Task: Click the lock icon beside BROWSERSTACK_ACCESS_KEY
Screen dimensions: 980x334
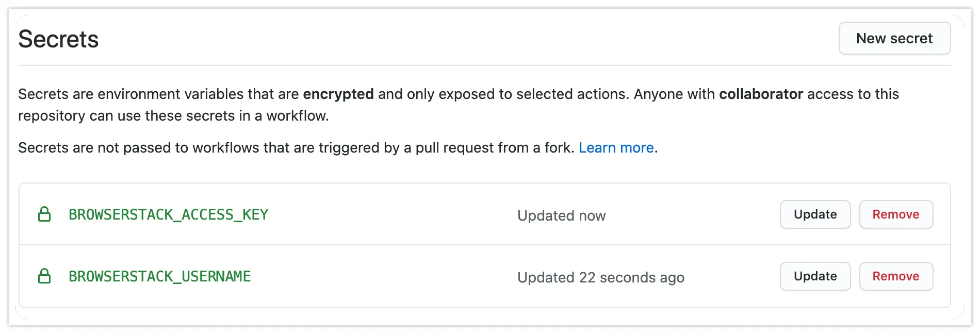Action: coord(44,214)
